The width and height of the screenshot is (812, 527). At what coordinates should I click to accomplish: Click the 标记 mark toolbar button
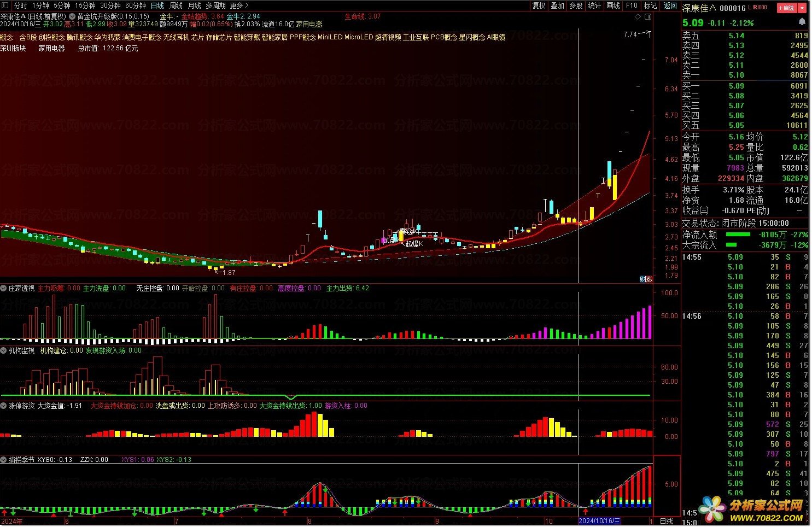(651, 5)
